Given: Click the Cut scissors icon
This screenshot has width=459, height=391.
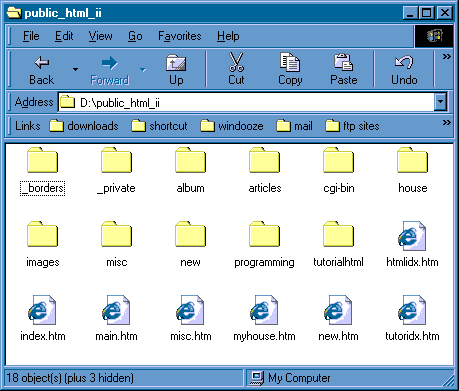Looking at the screenshot, I should coord(236,62).
